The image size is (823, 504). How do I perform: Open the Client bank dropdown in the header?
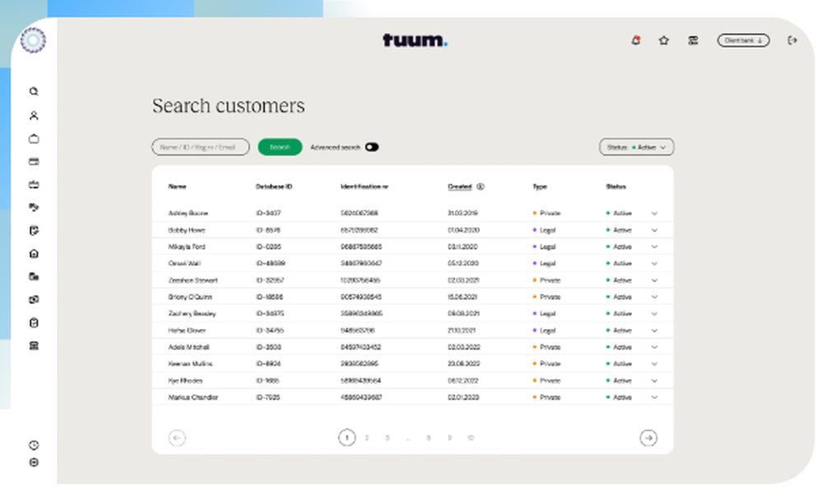743,39
